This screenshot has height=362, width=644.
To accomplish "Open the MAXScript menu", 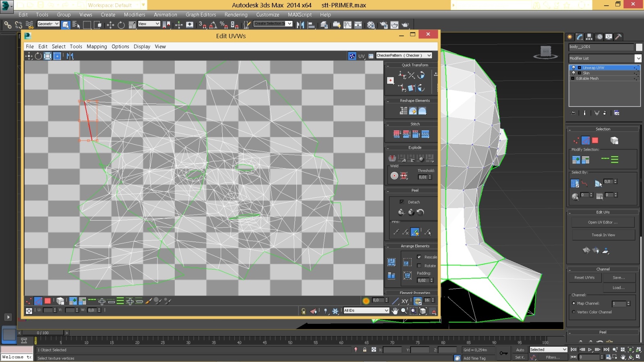I will pos(300,14).
